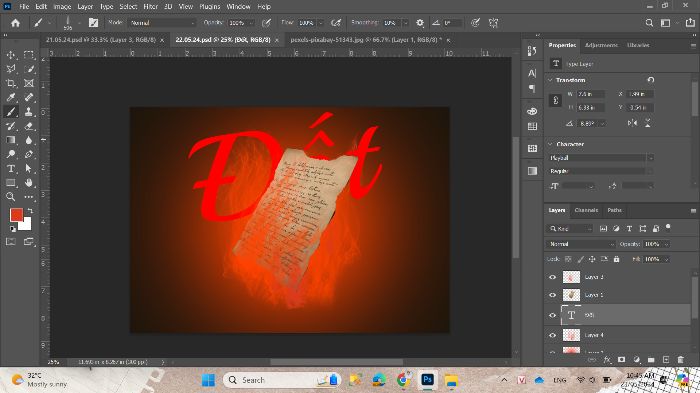Select the Eyedropper tool
This screenshot has height=393, width=700.
pyautogui.click(x=11, y=97)
